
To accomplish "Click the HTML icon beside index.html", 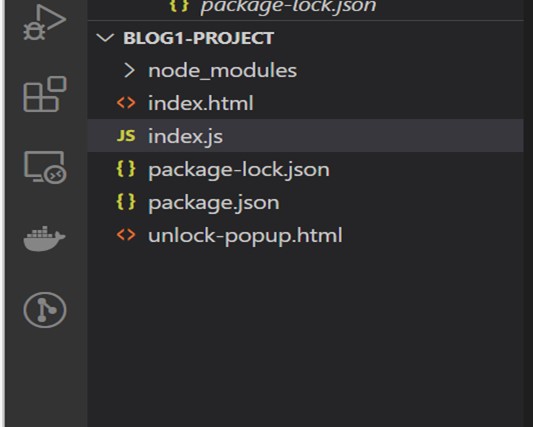I will tap(126, 103).
